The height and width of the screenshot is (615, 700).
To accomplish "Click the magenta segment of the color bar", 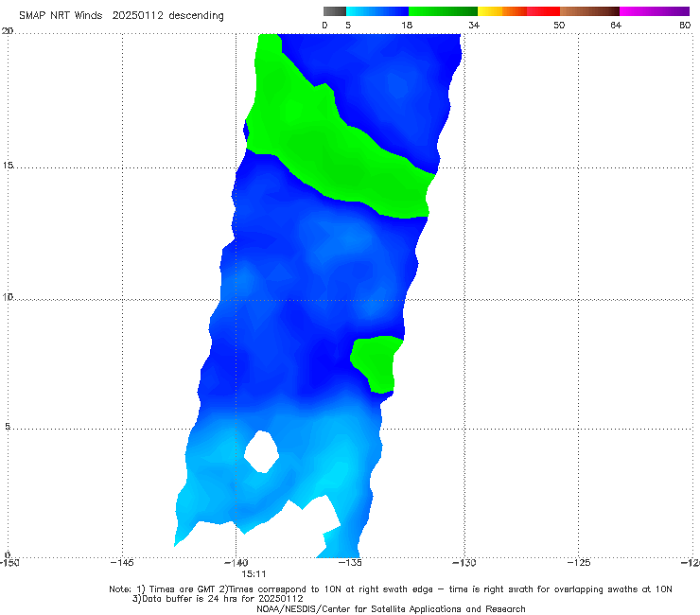I will (655, 11).
